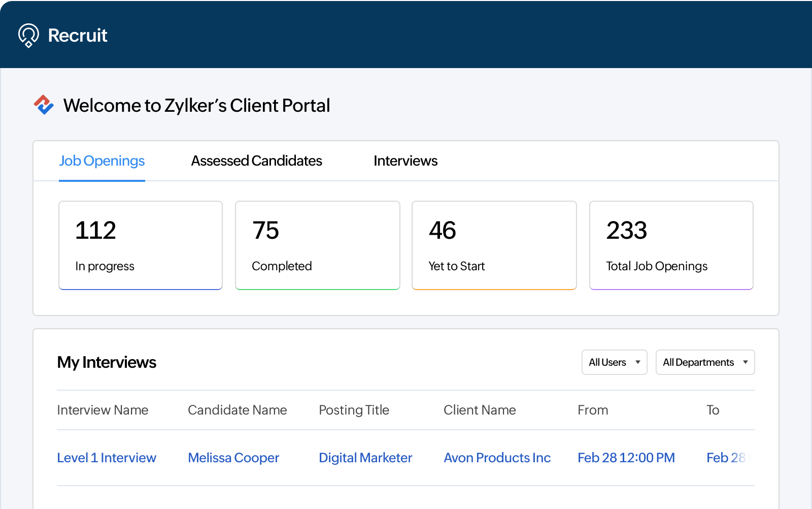Select the Total Job Openings card showing 233
812x509 pixels.
tap(671, 245)
